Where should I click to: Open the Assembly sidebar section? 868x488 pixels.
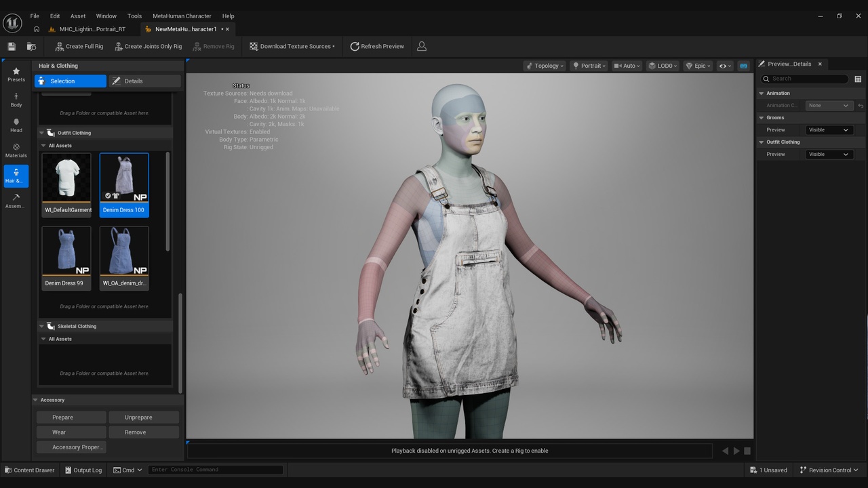(16, 201)
